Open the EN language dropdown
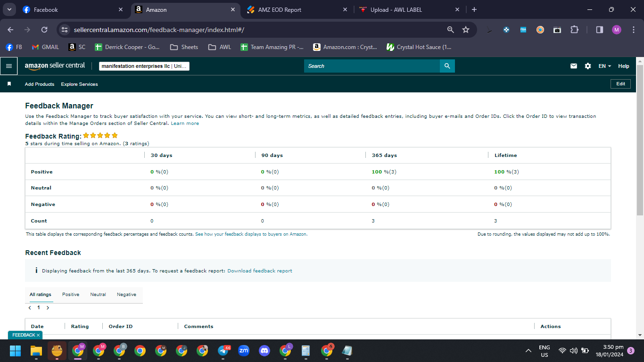Viewport: 644px width, 362px height. coord(604,66)
